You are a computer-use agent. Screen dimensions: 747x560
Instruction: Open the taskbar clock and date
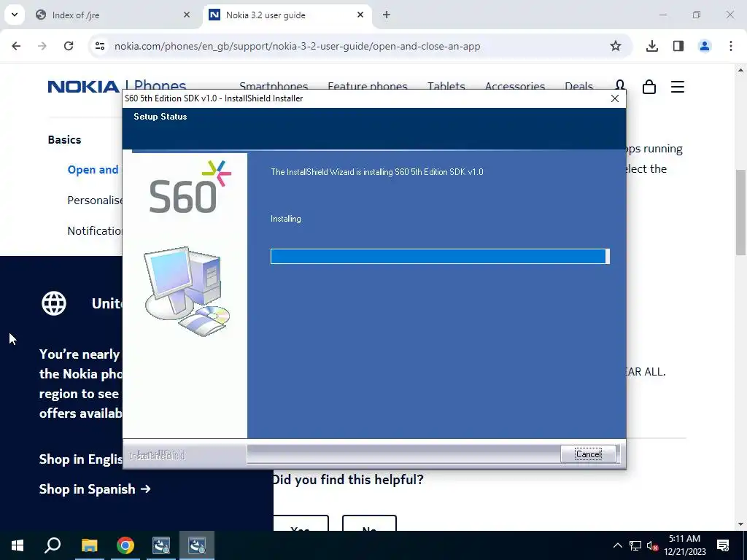pos(684,545)
